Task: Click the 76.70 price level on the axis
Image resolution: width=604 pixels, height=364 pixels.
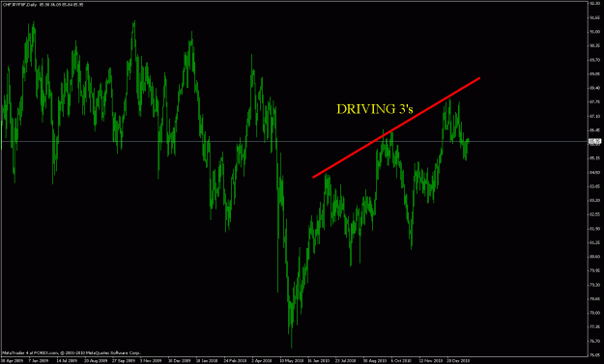Action: pyautogui.click(x=594, y=341)
